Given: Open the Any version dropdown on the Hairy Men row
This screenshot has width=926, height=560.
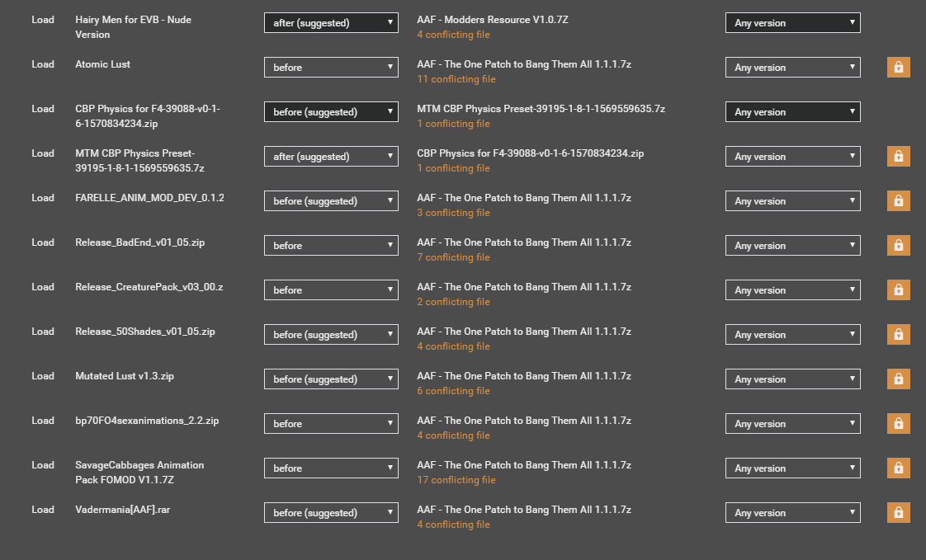Looking at the screenshot, I should pos(792,22).
